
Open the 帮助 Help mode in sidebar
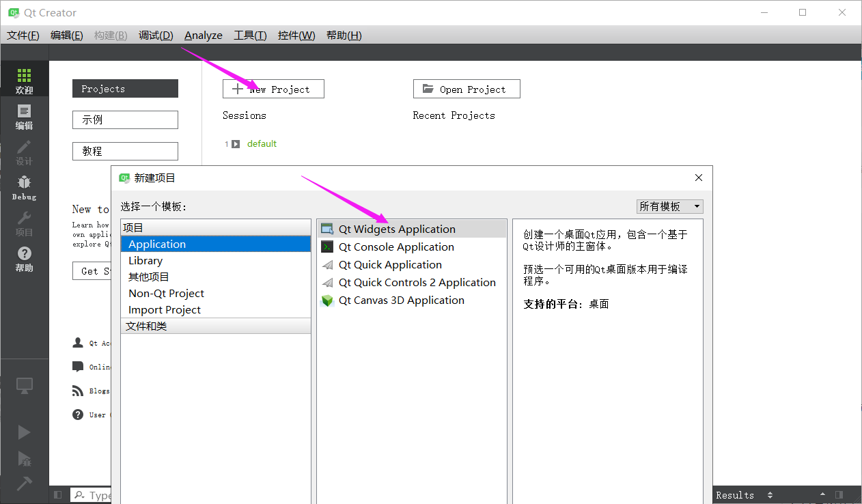tap(24, 258)
